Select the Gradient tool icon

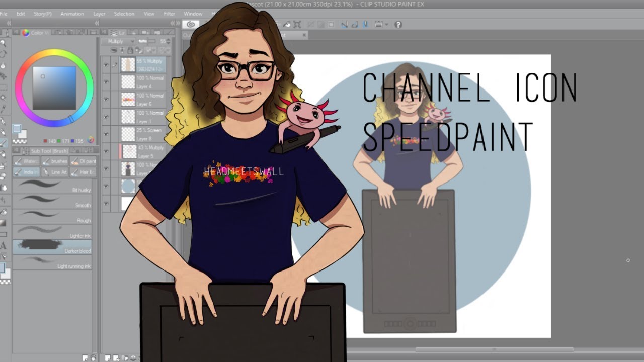(x=3, y=223)
